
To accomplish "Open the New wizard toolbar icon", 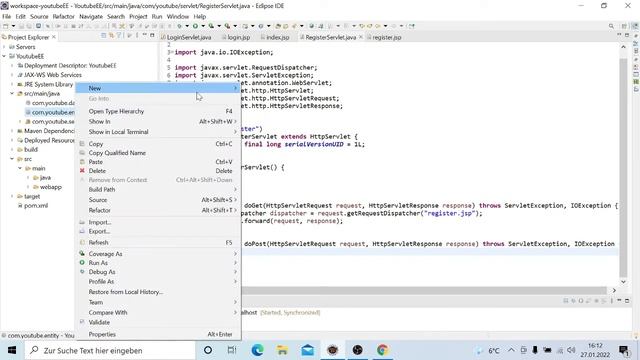I will [6, 26].
